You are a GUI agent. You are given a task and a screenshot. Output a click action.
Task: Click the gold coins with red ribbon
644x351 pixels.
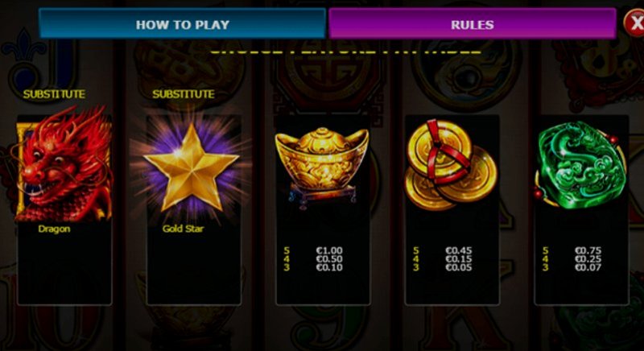point(451,164)
